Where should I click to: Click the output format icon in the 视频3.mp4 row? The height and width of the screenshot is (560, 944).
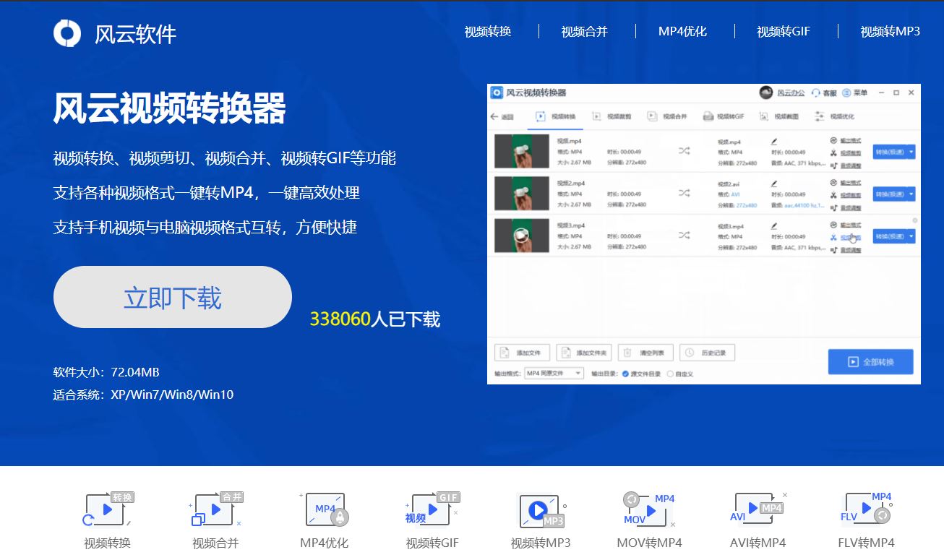(833, 225)
